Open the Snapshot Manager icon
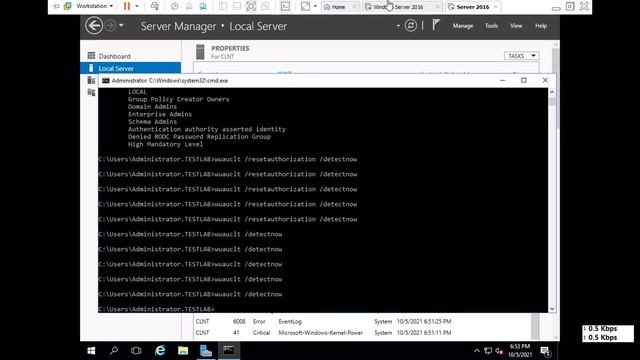Image resolution: width=640 pixels, height=360 pixels. point(203,6)
